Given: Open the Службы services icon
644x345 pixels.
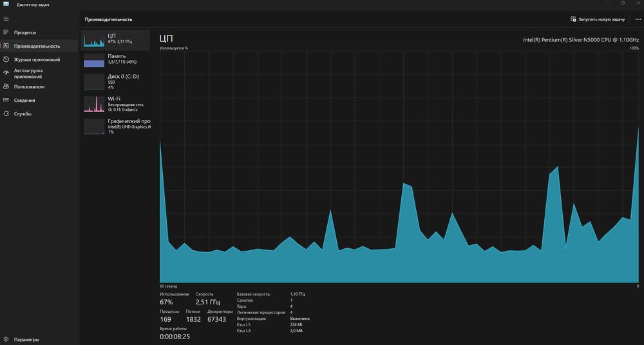Looking at the screenshot, I should point(6,113).
